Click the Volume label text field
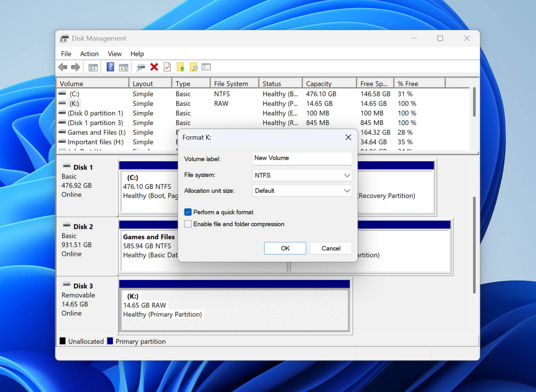Image resolution: width=536 pixels, height=392 pixels. pos(302,159)
